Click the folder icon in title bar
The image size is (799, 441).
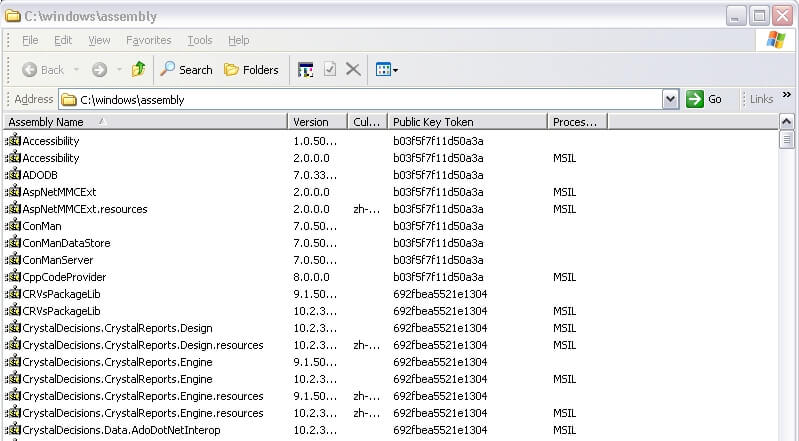(x=13, y=16)
